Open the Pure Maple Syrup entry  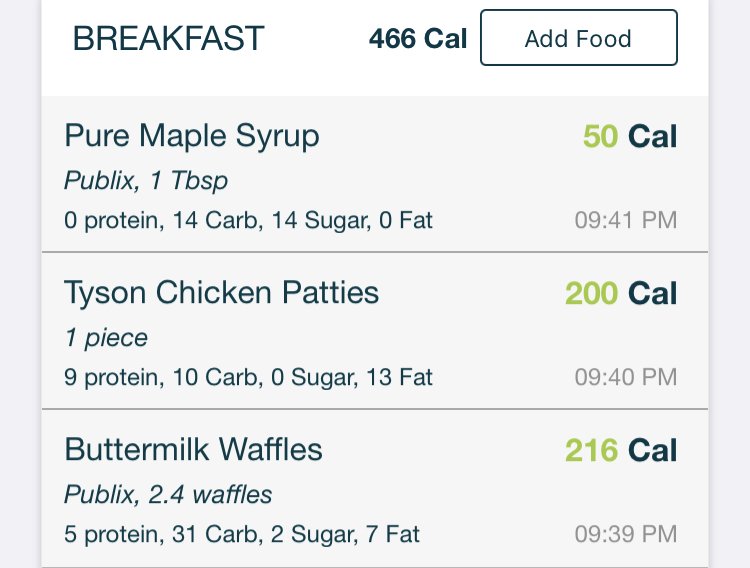[x=375, y=174]
